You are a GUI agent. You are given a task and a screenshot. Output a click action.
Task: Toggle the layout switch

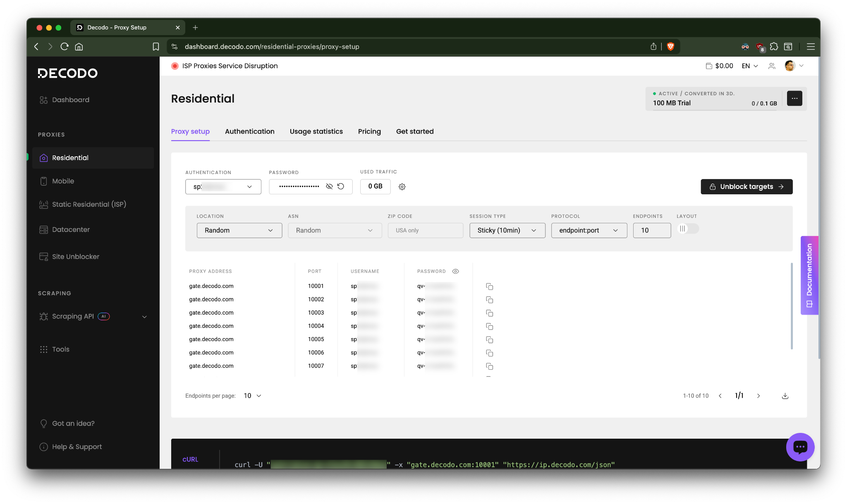coord(688,229)
